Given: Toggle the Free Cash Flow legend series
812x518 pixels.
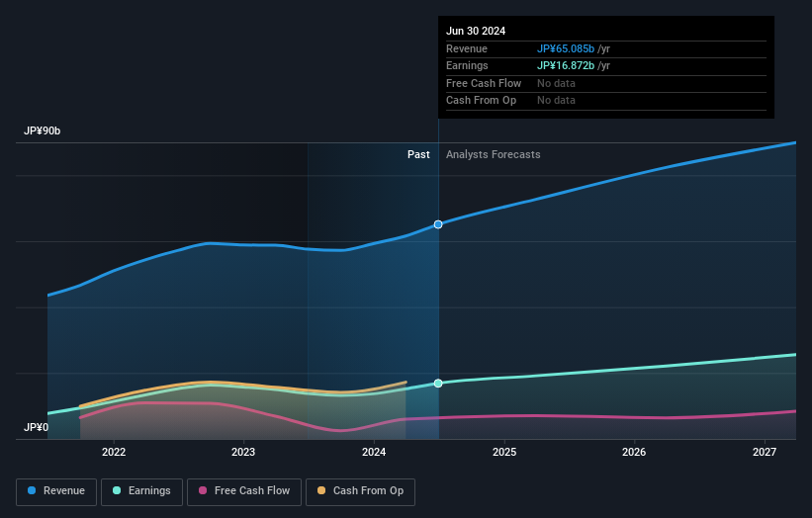Looking at the screenshot, I should tap(244, 491).
